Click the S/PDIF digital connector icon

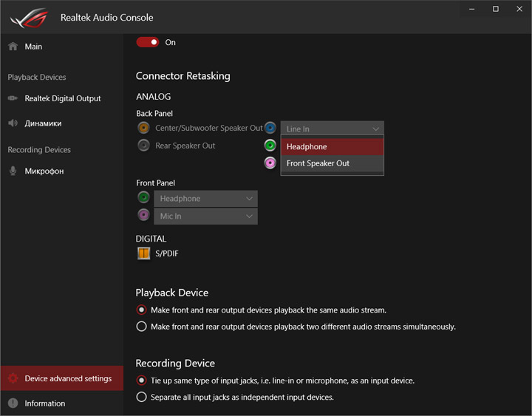[x=143, y=253]
